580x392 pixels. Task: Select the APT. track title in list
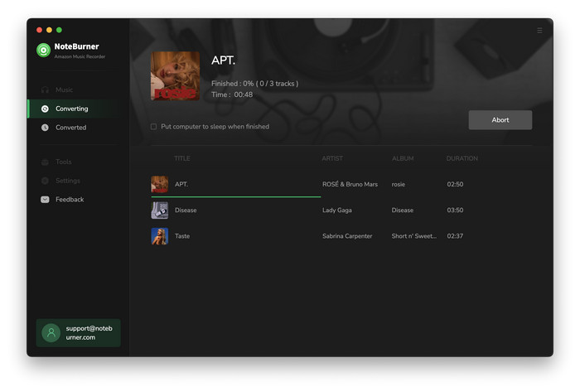point(181,184)
